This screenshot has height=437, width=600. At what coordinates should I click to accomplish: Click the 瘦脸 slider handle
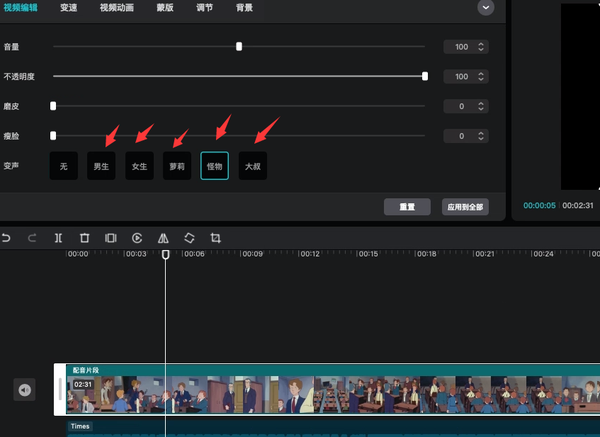pyautogui.click(x=53, y=135)
